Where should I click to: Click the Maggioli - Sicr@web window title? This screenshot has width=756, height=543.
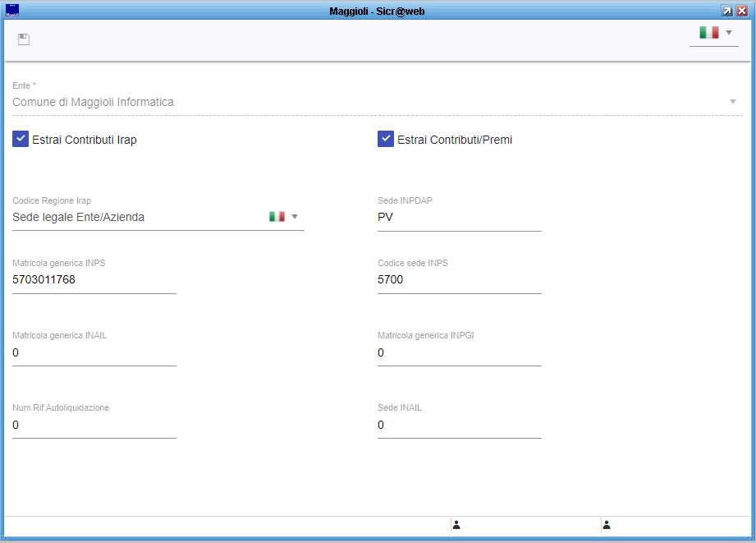[x=377, y=12]
